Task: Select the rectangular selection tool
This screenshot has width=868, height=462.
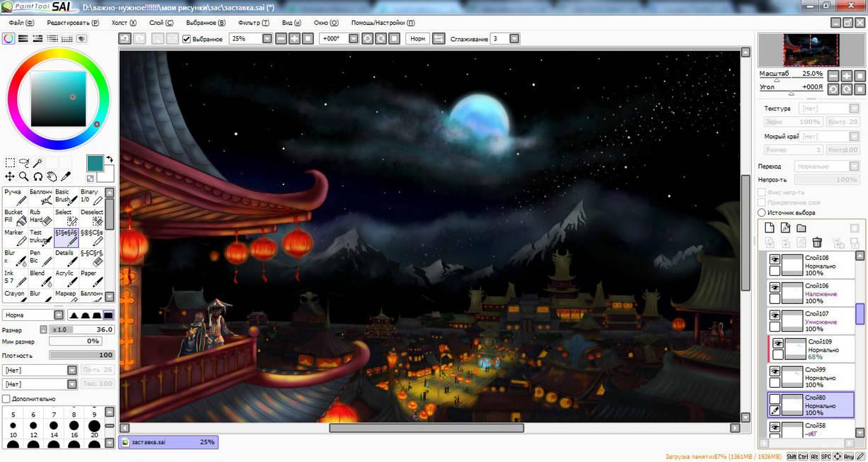Action: (x=10, y=163)
